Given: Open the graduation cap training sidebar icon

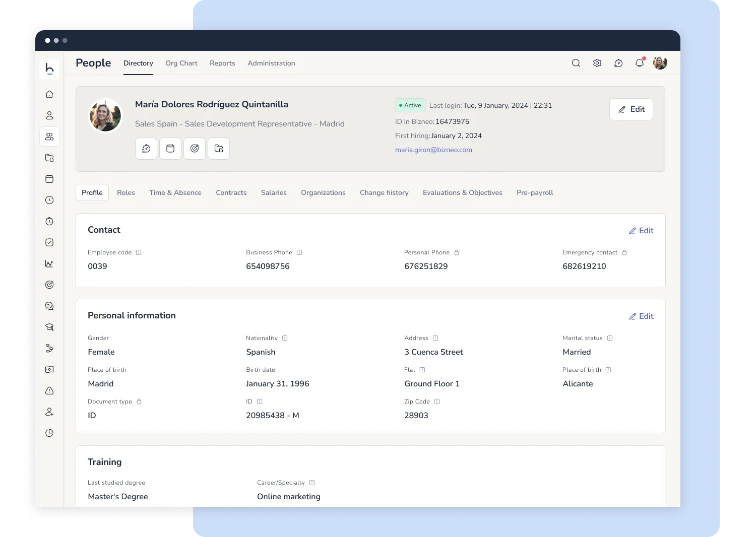Looking at the screenshot, I should 49,327.
